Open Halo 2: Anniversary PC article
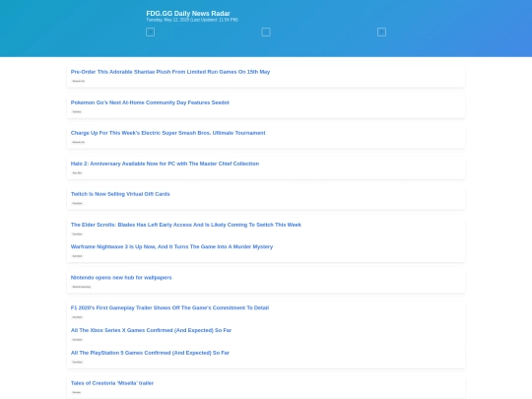Viewport: 532px width, 399px height. 165,164
